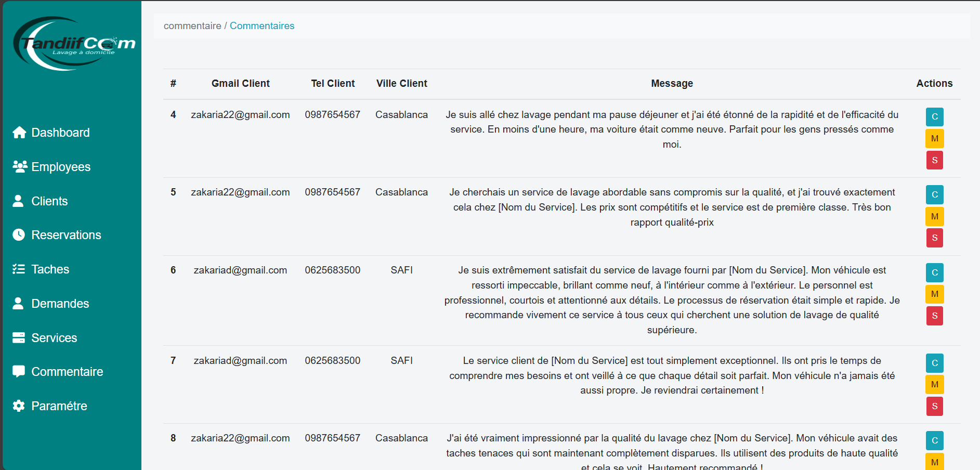Screen dimensions: 980x470
Task: Click red S button for comment 6
Action: pos(935,316)
